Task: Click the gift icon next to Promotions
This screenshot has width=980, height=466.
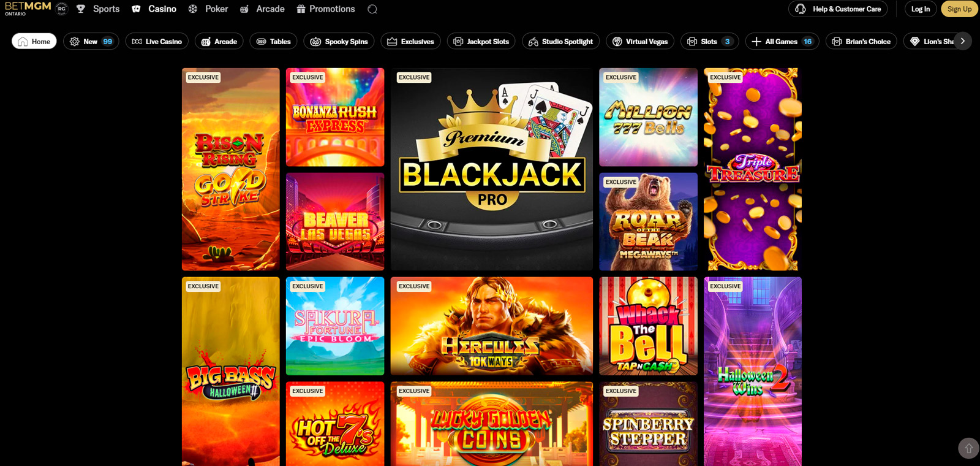Action: click(x=301, y=9)
